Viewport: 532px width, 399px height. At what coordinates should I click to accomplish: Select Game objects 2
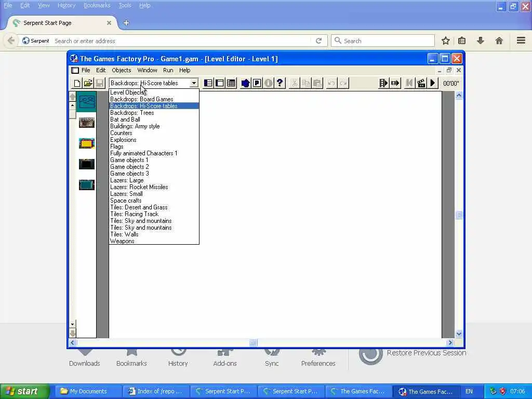point(154,167)
